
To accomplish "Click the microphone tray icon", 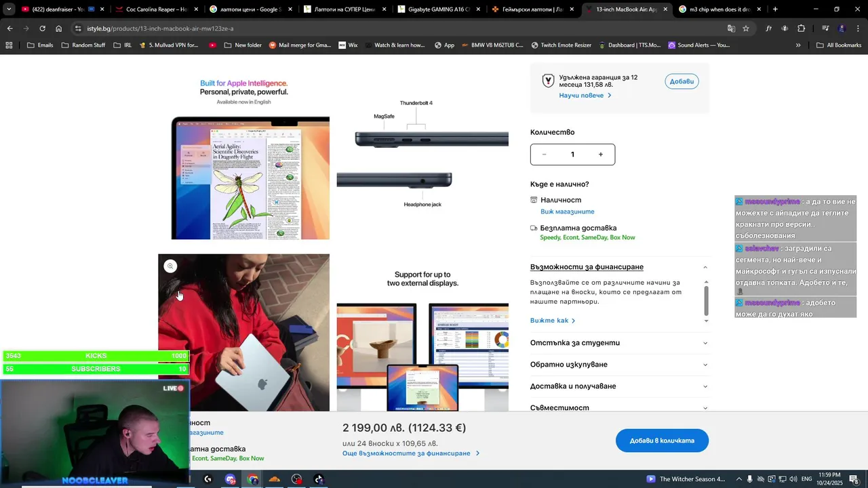I will click(750, 479).
